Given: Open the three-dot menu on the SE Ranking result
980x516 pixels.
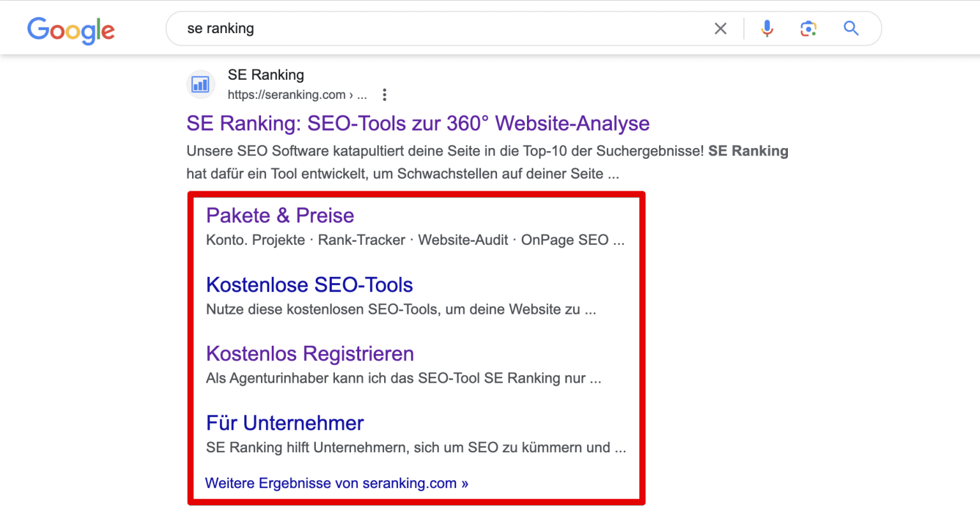Looking at the screenshot, I should click(385, 94).
